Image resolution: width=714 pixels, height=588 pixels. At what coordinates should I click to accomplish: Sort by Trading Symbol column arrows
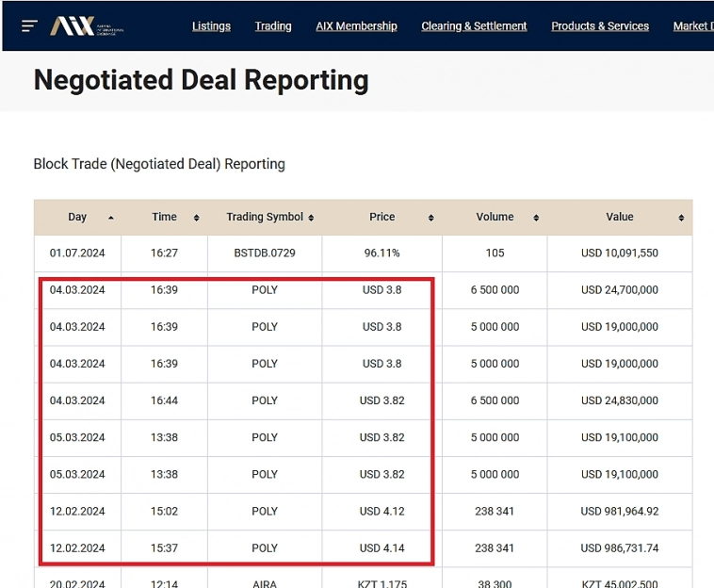pos(311,218)
